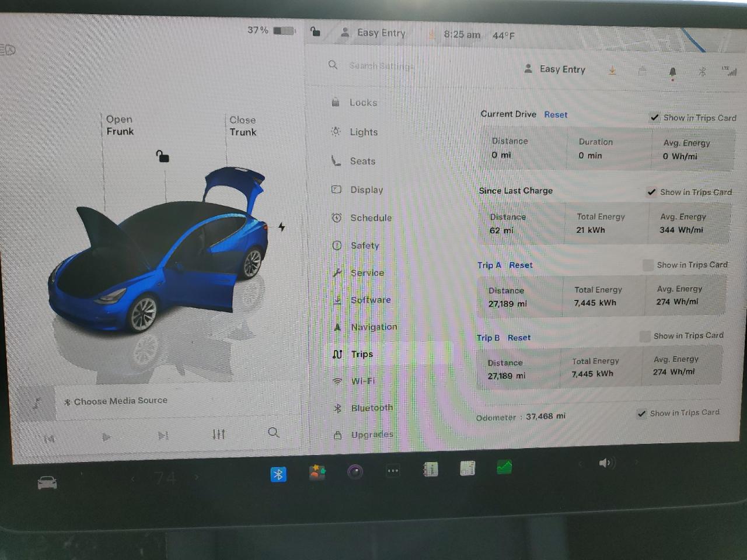Viewport: 747px width, 560px height.
Task: Skip to previous media track
Action: point(49,439)
